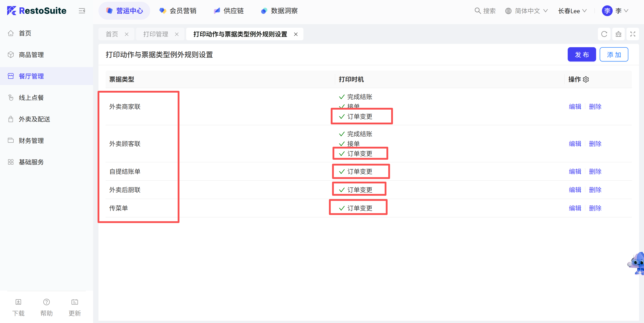
Task: Open the 帮助 help icon
Action: (x=47, y=302)
